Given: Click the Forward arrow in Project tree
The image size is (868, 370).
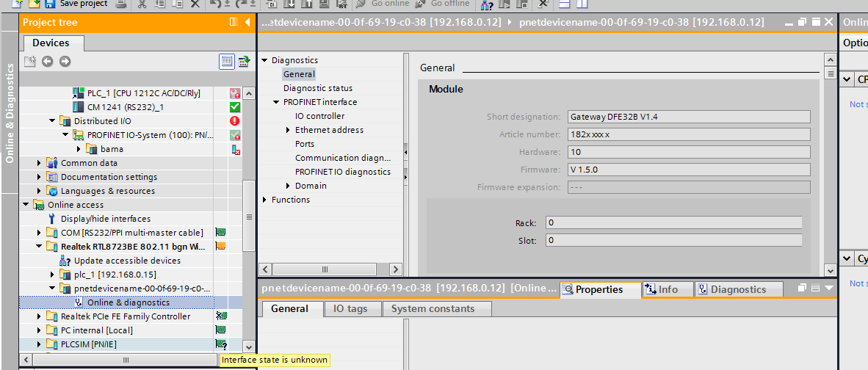Looking at the screenshot, I should [65, 62].
